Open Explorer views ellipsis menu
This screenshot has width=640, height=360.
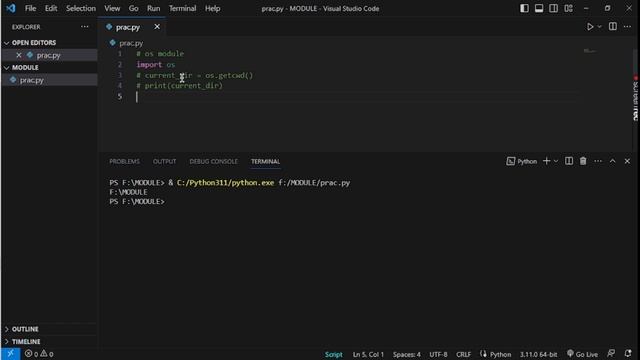coord(84,27)
